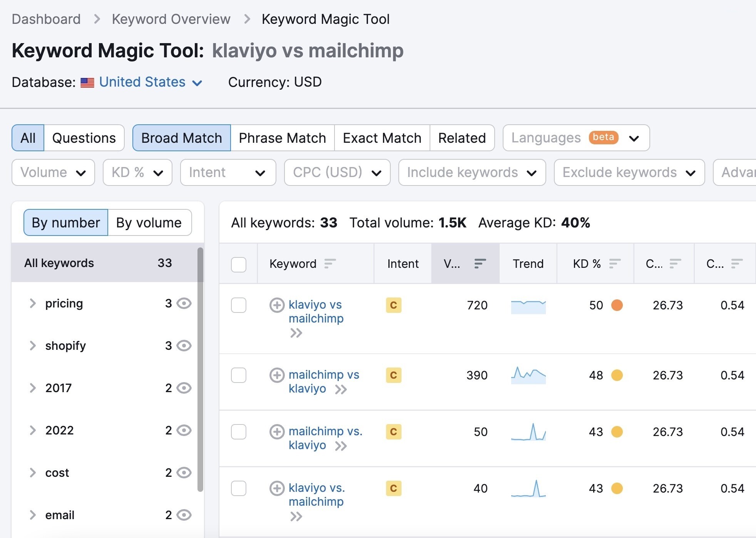Click the intent badge in the 50-volume row
The height and width of the screenshot is (538, 756).
click(393, 432)
